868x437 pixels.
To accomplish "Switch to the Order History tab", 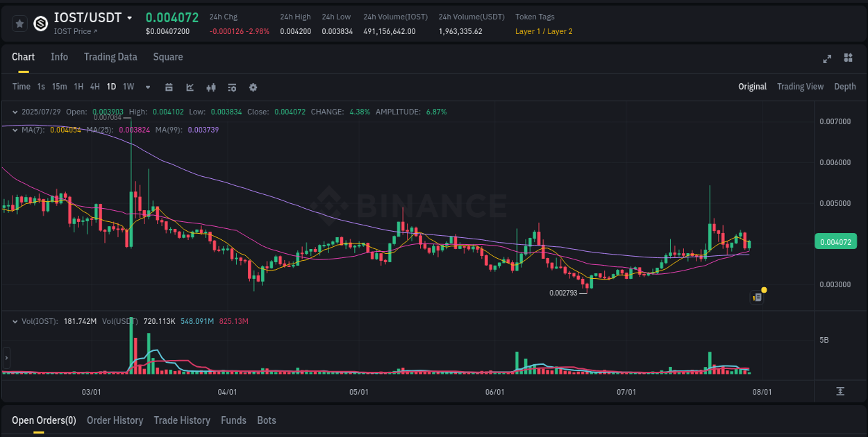I will click(x=115, y=420).
